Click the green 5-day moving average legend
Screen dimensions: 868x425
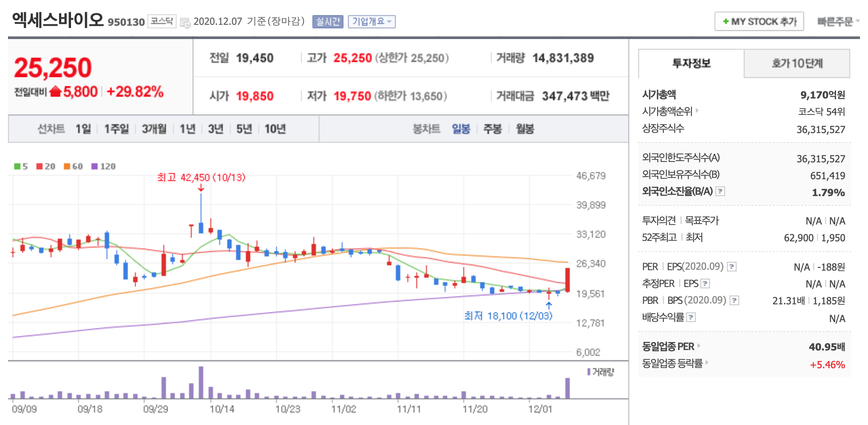21,166
